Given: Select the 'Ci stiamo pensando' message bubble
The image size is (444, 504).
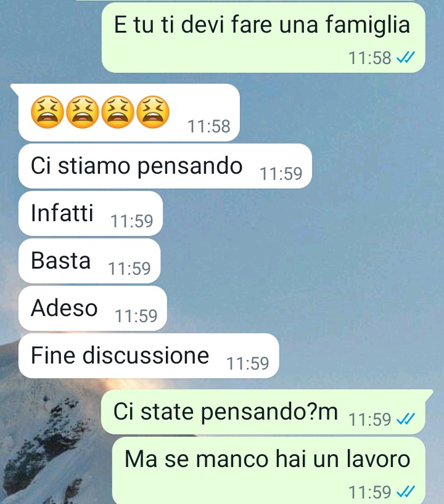Looking at the screenshot, I should [165, 166].
